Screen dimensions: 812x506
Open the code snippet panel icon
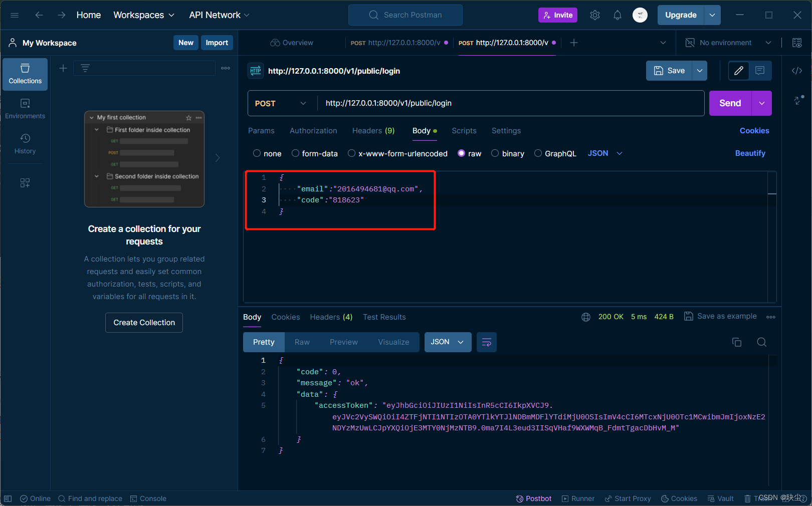pyautogui.click(x=797, y=71)
